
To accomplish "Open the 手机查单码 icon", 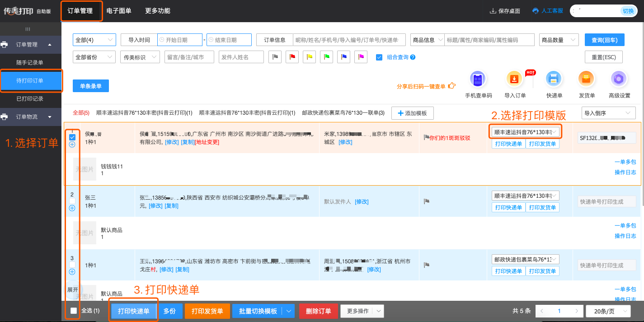I will tap(478, 79).
